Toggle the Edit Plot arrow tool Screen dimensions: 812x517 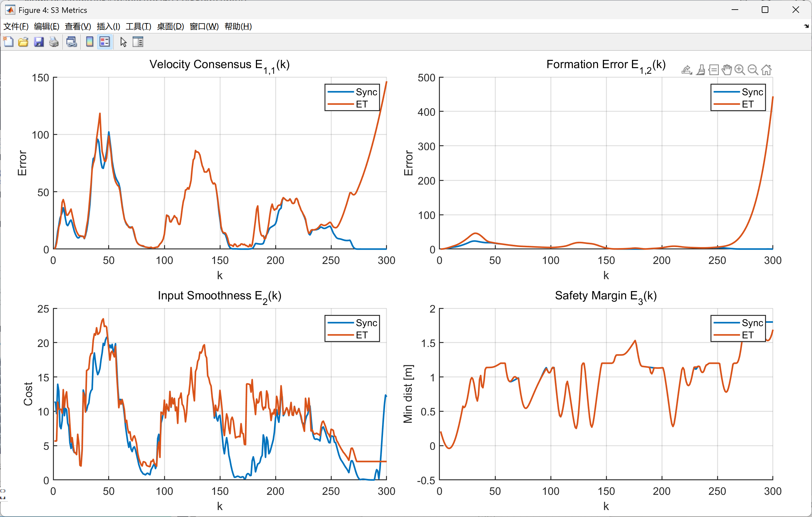click(x=123, y=42)
